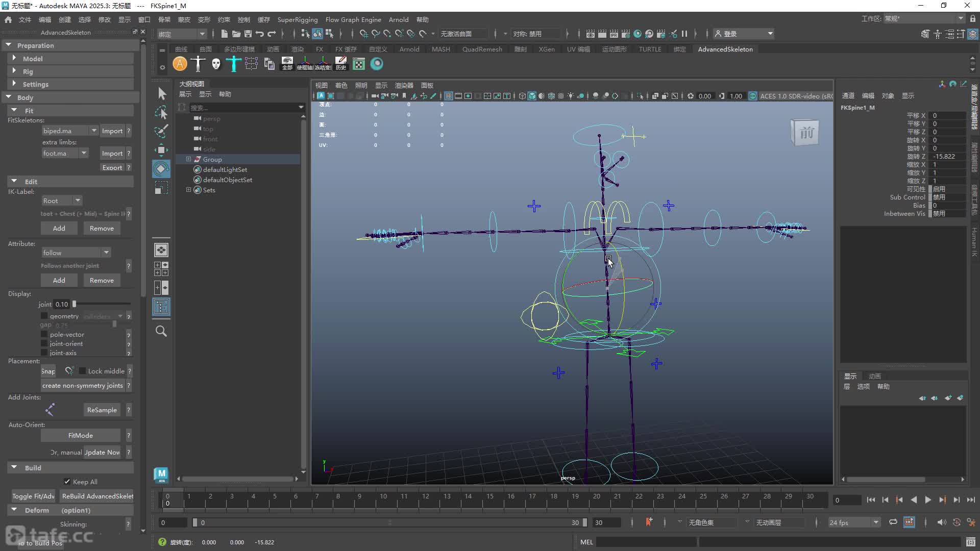The width and height of the screenshot is (980, 551).
Task: Expand the Group node in outliner
Action: click(188, 159)
